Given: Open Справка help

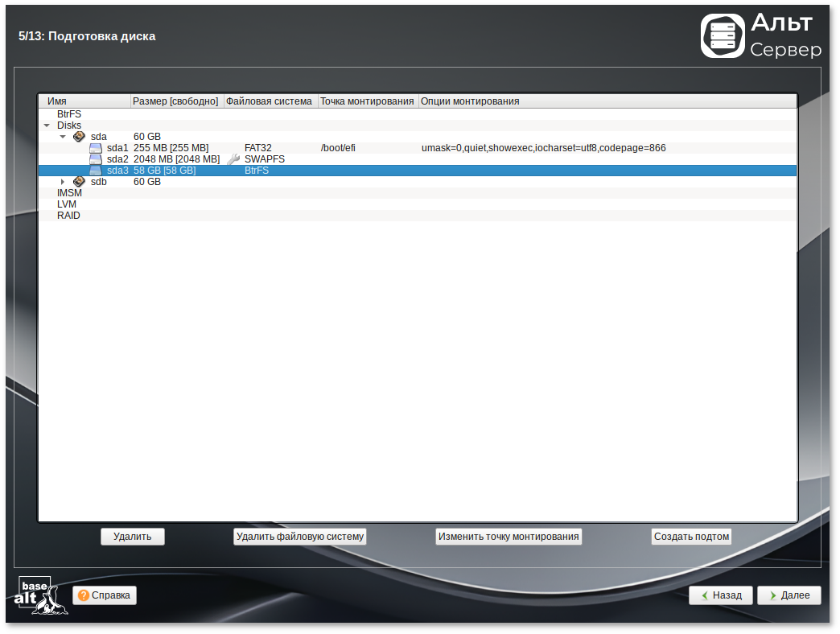Looking at the screenshot, I should 105,595.
